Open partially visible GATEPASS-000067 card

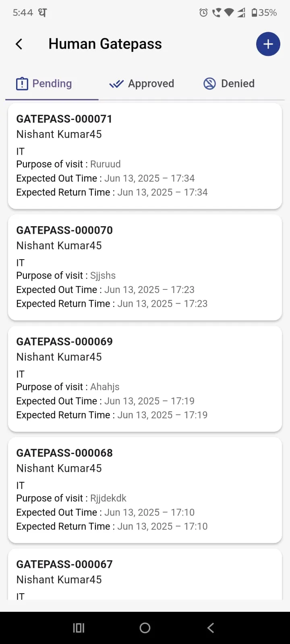145,574
